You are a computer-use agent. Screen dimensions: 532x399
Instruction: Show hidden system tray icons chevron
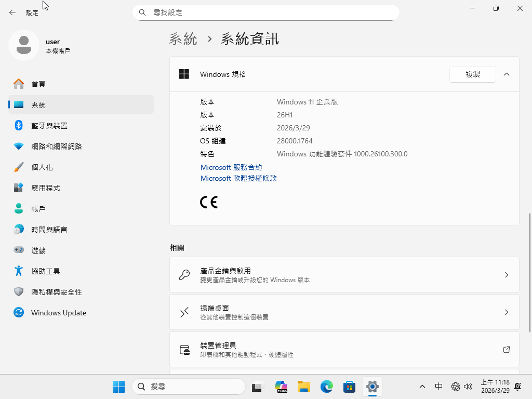click(422, 387)
